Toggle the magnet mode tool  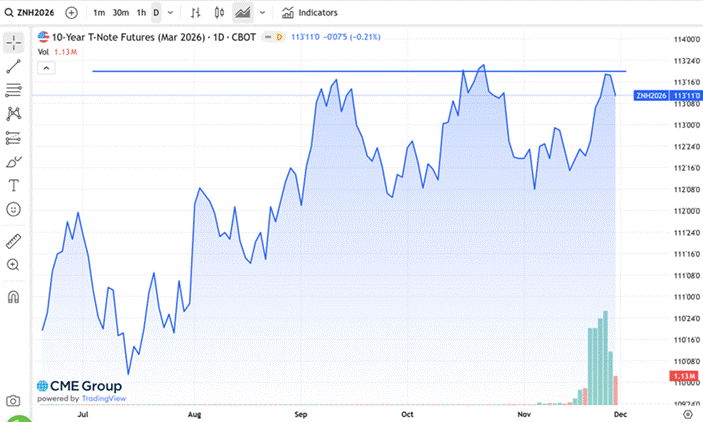click(x=13, y=297)
